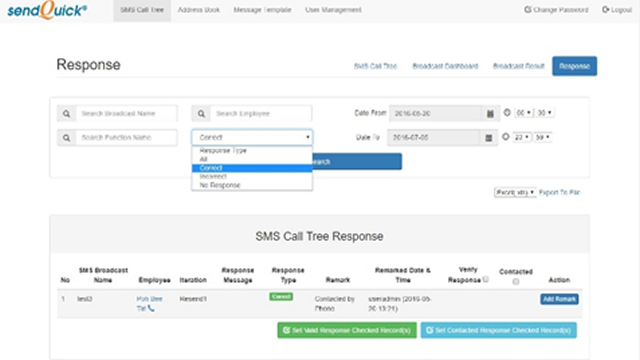The image size is (640, 360).
Task: Click the Export To File link
Action: [559, 192]
